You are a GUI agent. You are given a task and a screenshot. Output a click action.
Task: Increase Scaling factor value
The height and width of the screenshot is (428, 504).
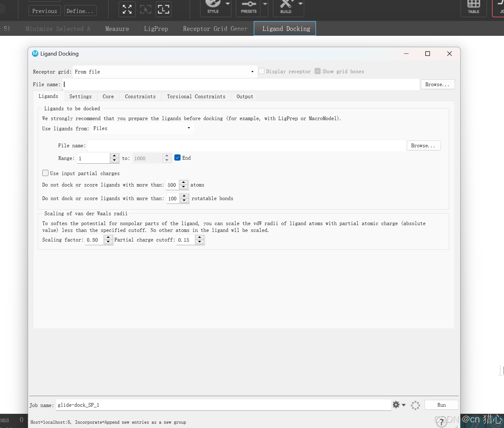pos(108,237)
